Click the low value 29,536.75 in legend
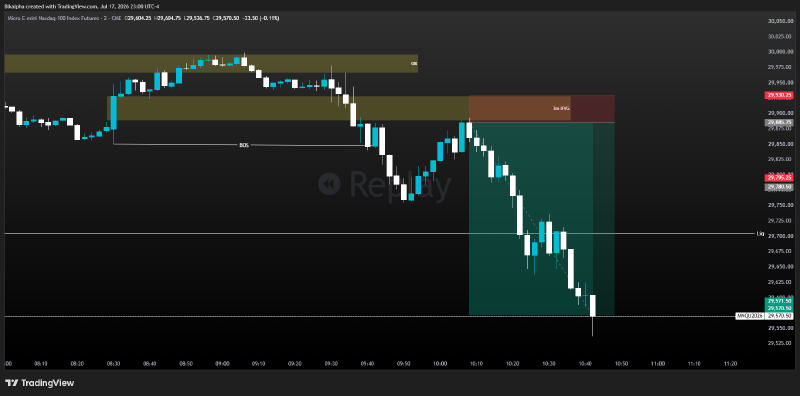This screenshot has height=396, width=800. 197,18
